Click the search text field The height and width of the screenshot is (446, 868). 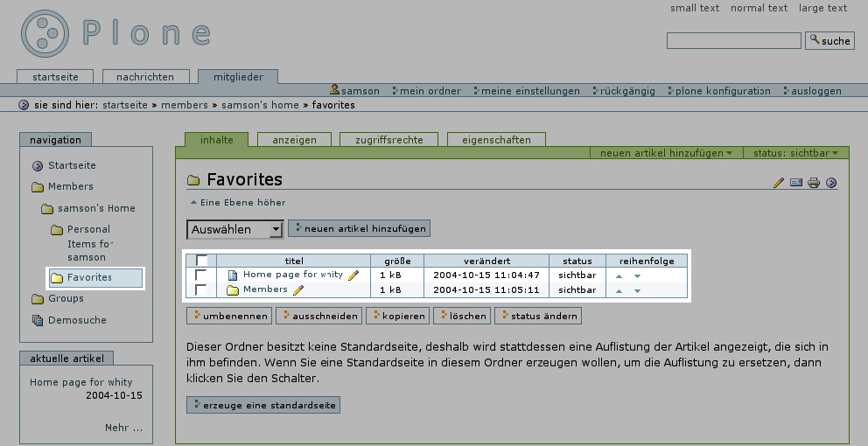(733, 41)
